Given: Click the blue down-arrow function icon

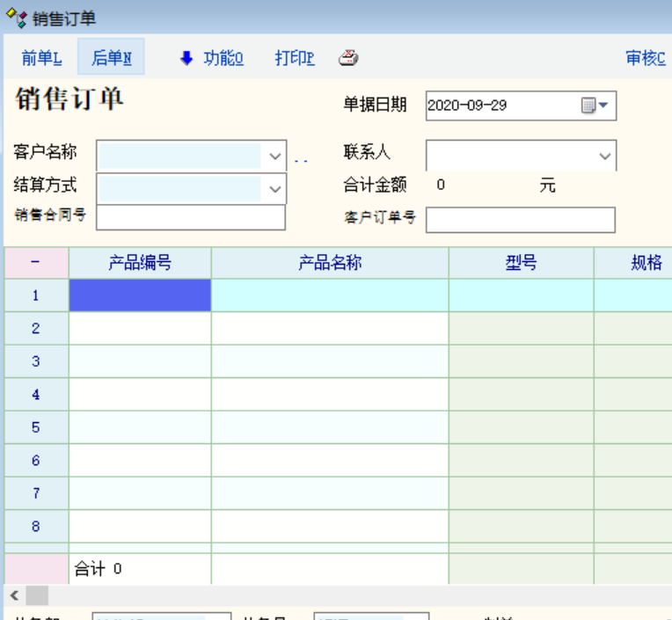Looking at the screenshot, I should [x=186, y=59].
